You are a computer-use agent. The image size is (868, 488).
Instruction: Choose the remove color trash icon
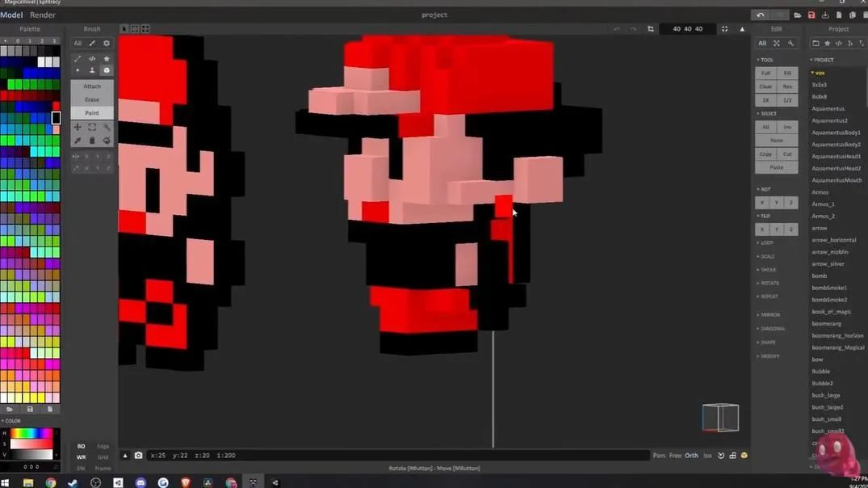pyautogui.click(x=92, y=141)
